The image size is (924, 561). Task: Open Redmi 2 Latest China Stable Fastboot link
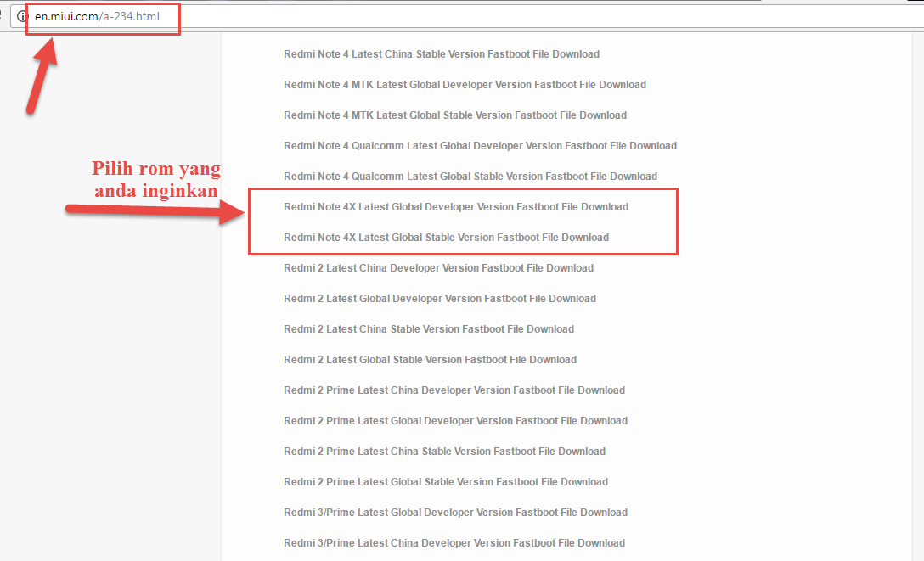pyautogui.click(x=429, y=329)
